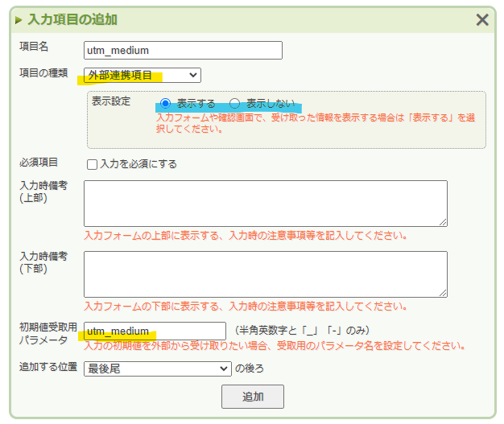Click the 項目名 label

[34, 47]
